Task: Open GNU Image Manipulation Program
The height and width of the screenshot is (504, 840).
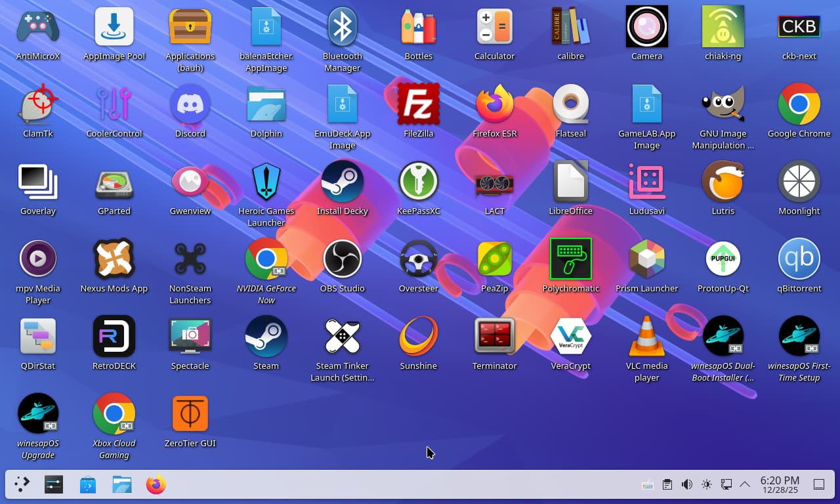Action: click(723, 104)
